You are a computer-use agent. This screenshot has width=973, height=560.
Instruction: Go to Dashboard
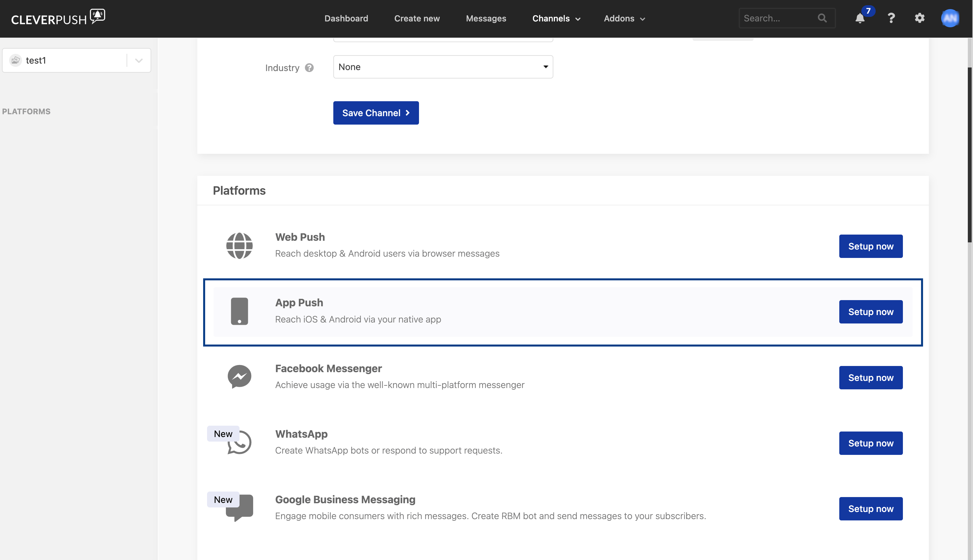point(346,18)
